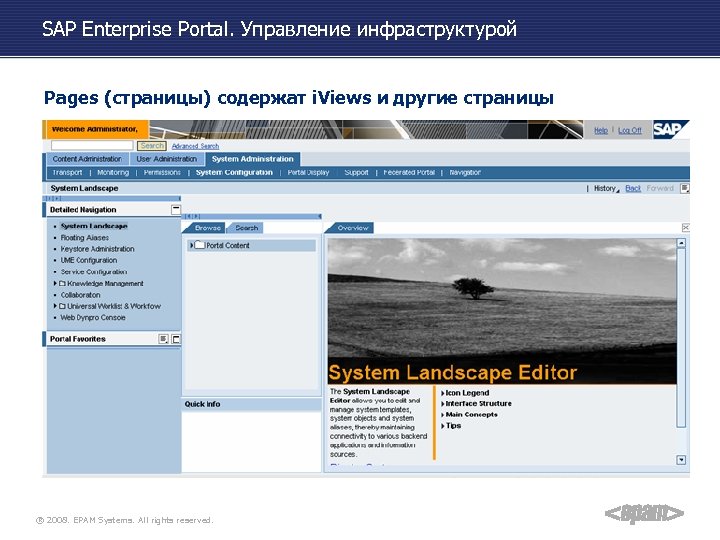
Task: Click the Log Off link
Action: pos(630,130)
